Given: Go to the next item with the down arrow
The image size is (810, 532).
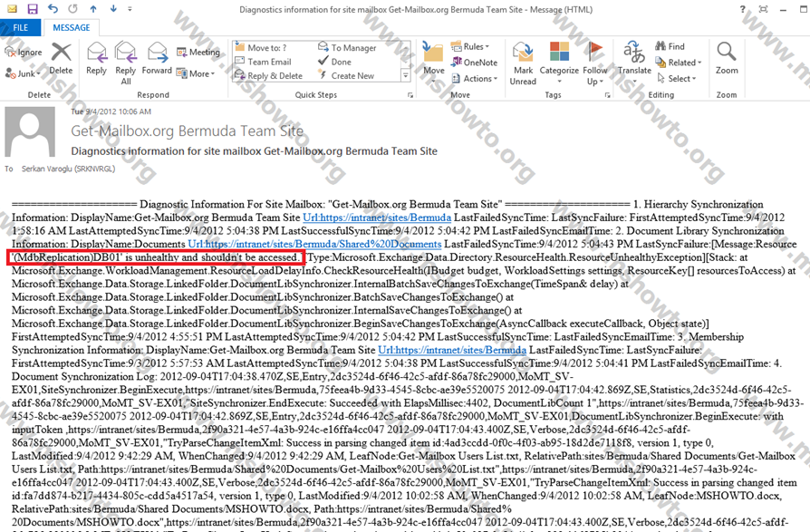Looking at the screenshot, I should click(x=113, y=9).
